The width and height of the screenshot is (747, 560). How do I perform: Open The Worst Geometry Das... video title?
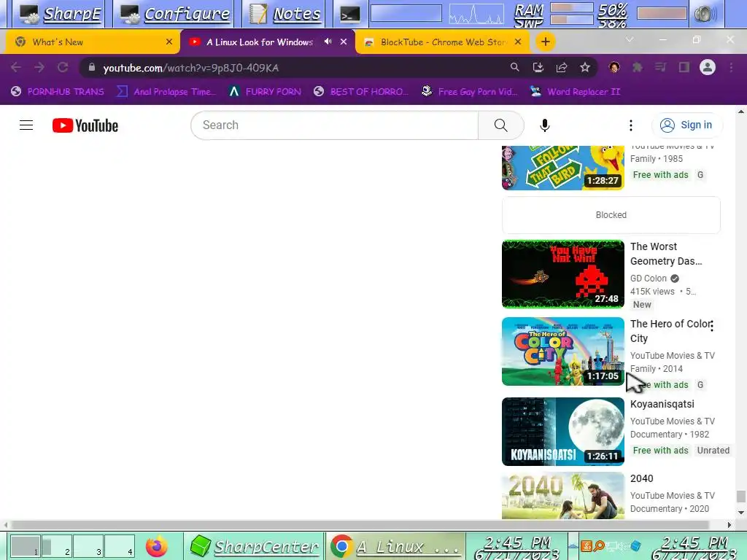666,254
